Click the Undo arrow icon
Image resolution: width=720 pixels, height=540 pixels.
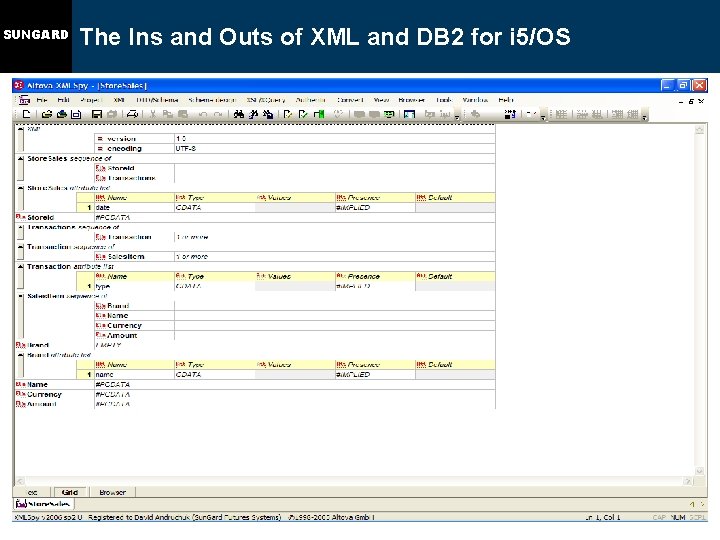click(203, 114)
